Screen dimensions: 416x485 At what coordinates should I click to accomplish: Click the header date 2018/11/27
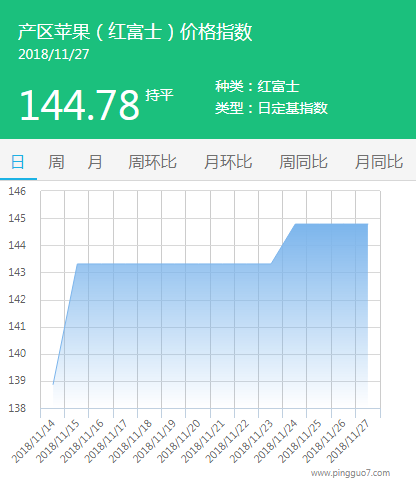pyautogui.click(x=54, y=54)
